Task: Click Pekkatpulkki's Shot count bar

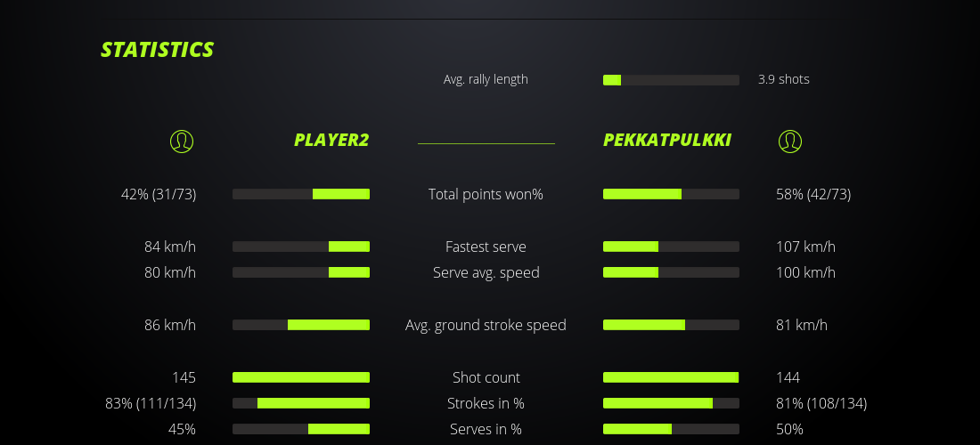Action: (x=671, y=377)
